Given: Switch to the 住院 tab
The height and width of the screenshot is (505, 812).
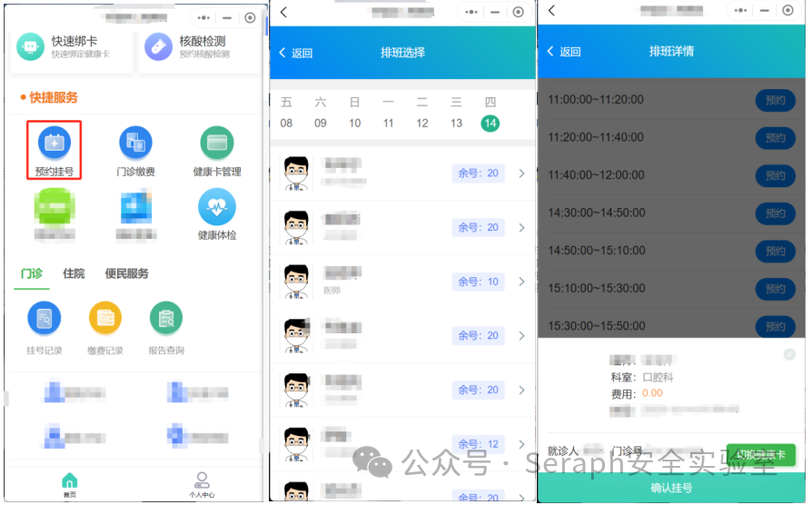Looking at the screenshot, I should [x=74, y=273].
